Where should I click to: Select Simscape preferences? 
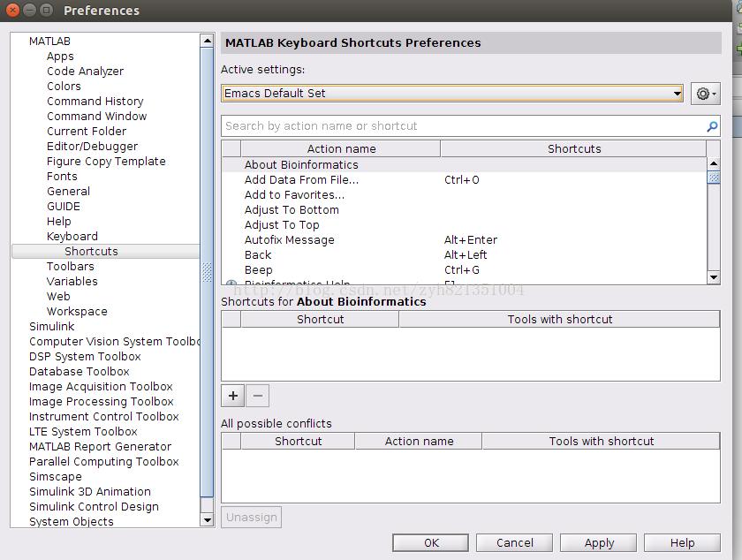(x=56, y=477)
